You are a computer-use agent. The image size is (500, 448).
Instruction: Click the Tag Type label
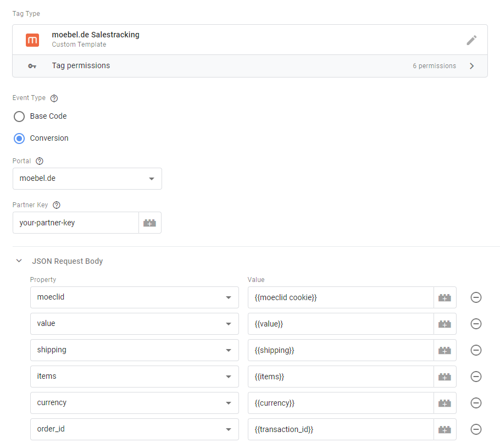click(x=26, y=14)
